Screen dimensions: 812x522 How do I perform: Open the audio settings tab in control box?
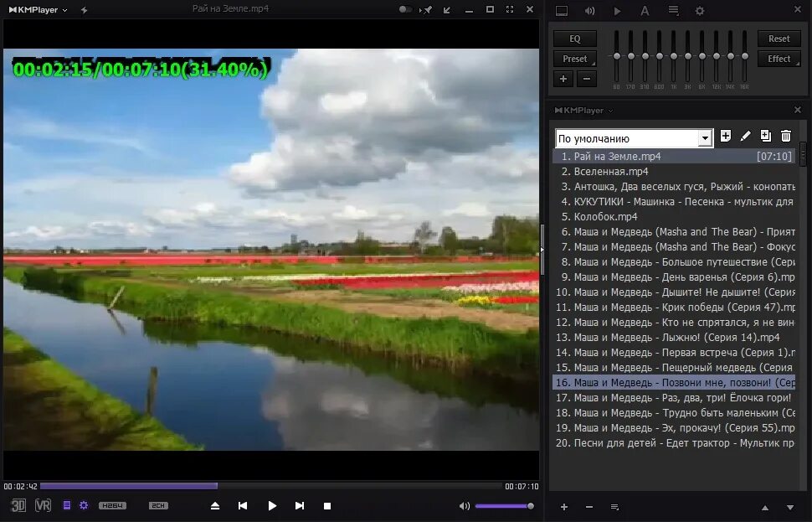[x=589, y=11]
